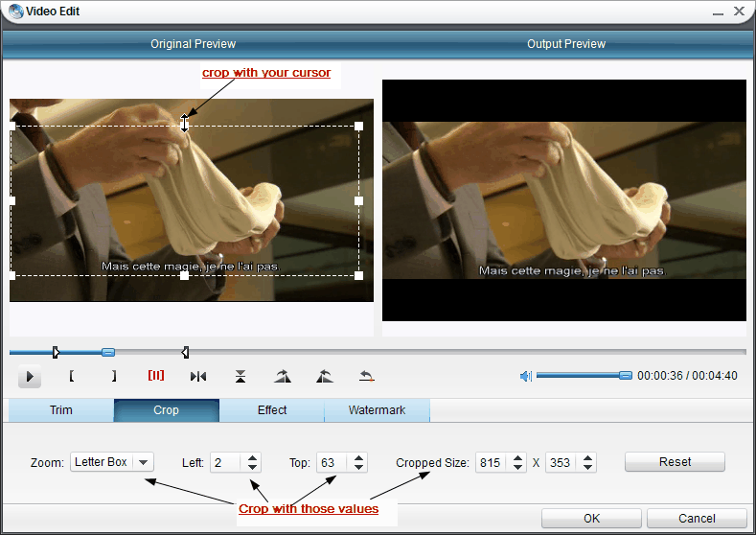Play the video preview

click(x=30, y=376)
